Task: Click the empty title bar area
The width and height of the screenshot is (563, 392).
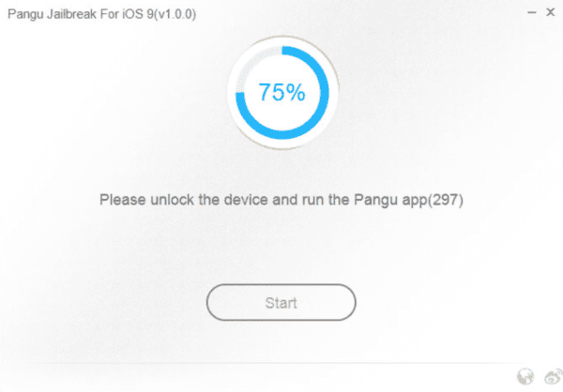Action: [357, 15]
